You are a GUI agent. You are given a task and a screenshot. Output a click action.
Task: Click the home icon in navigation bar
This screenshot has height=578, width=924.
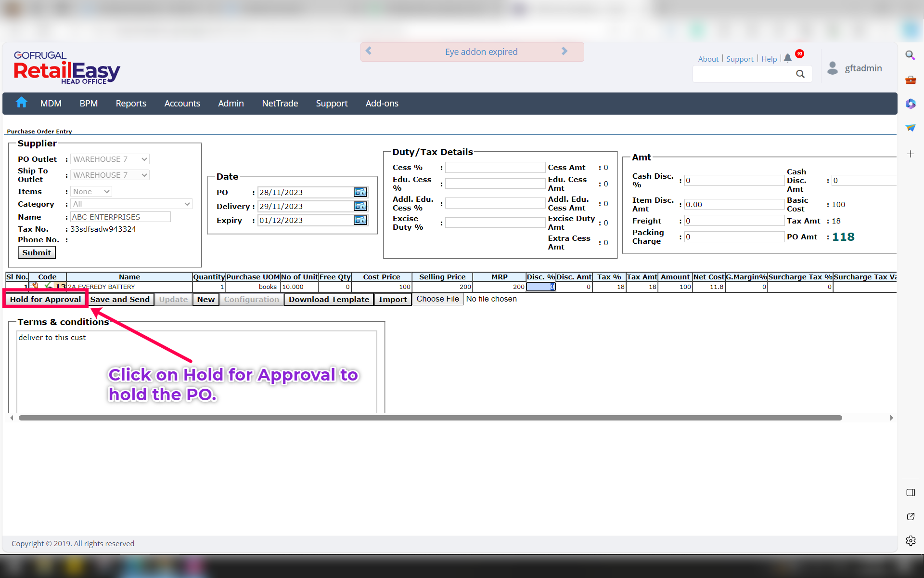click(x=21, y=103)
